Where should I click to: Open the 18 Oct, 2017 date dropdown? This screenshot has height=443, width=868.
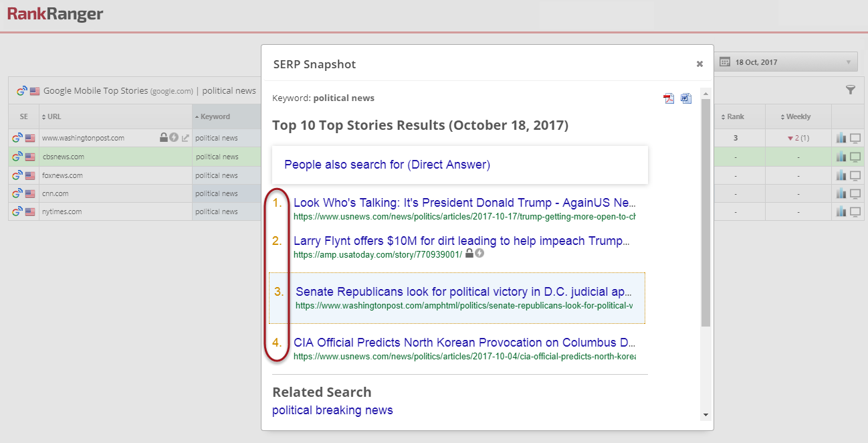[x=787, y=62]
